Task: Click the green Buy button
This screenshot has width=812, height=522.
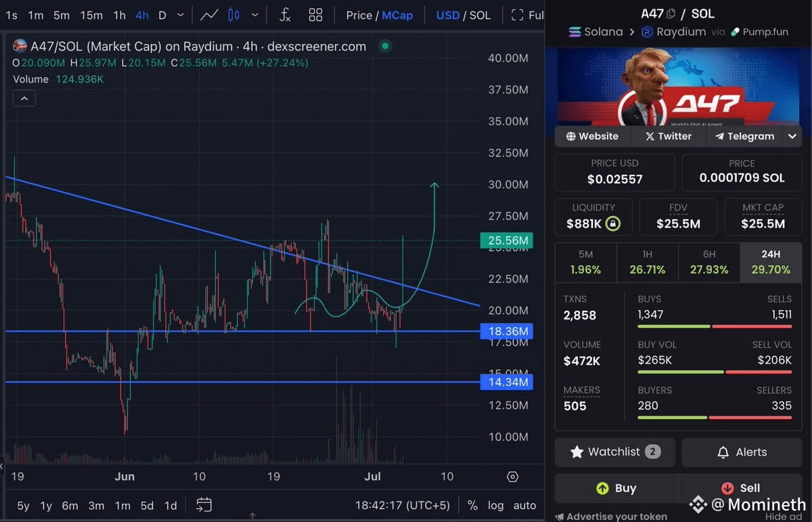Action: click(x=616, y=488)
